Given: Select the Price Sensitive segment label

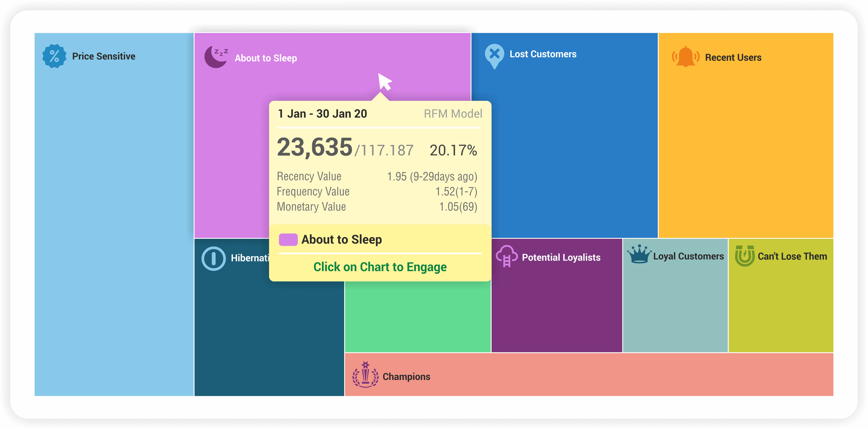Looking at the screenshot, I should pyautogui.click(x=104, y=56).
